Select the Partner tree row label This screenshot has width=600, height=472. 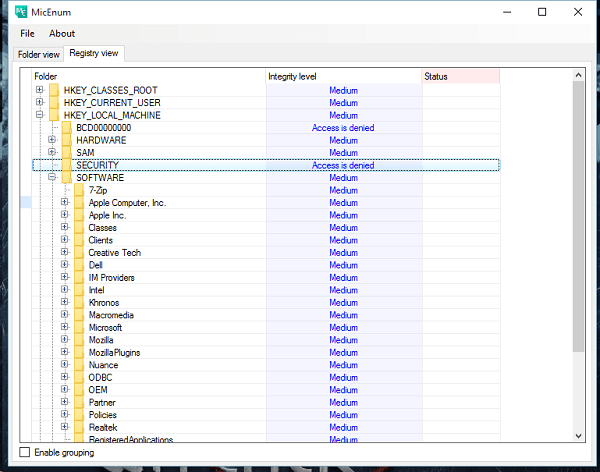[x=102, y=403]
